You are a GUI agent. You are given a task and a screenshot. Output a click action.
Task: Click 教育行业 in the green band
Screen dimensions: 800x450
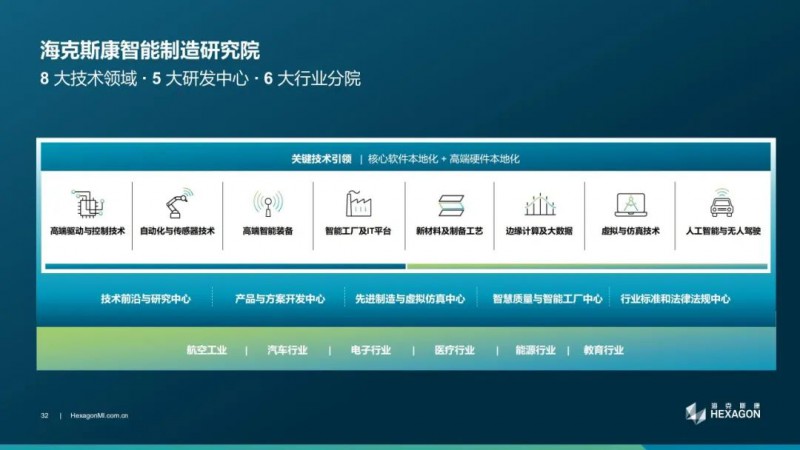point(604,351)
